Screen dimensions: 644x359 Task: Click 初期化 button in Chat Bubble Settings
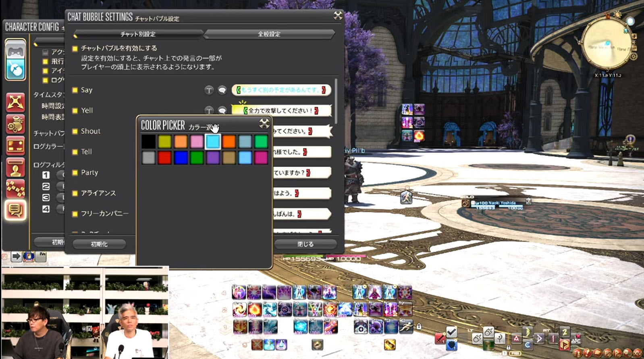tap(99, 244)
